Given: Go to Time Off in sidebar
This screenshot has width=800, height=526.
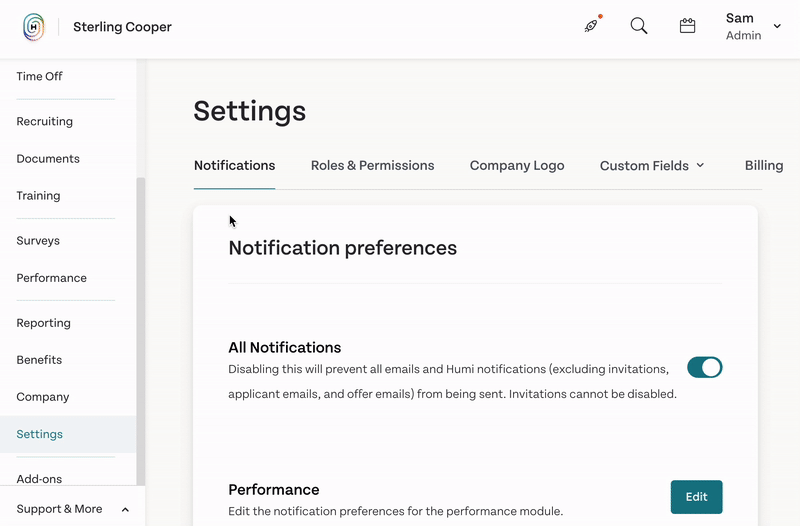Looking at the screenshot, I should coord(40,77).
